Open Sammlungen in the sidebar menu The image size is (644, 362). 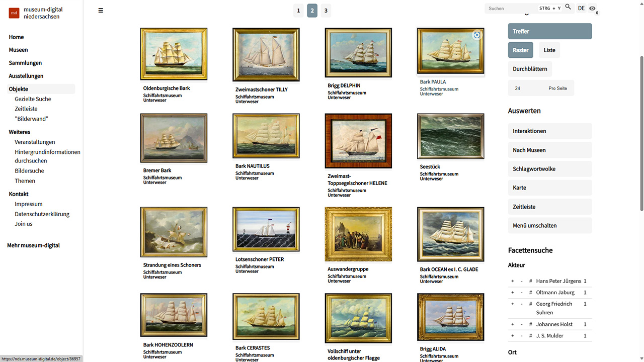tap(25, 63)
